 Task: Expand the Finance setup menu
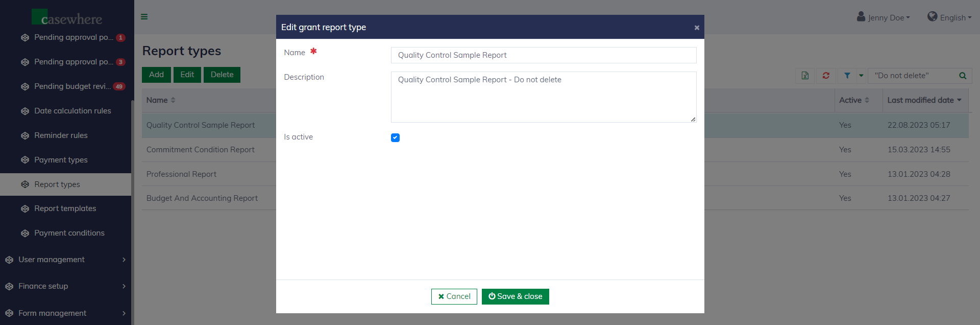click(65, 286)
